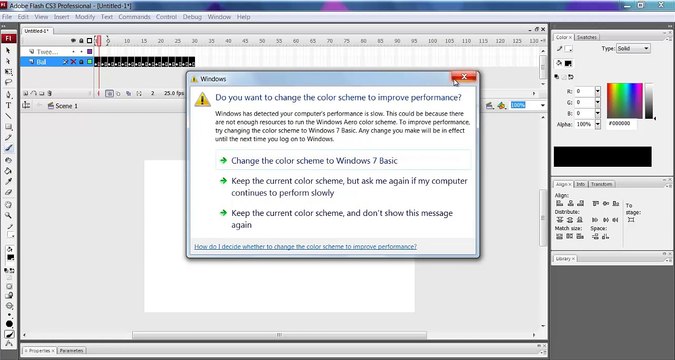The height and width of the screenshot is (360, 675).
Task: Select the Rectangle tool
Action: click(9, 127)
